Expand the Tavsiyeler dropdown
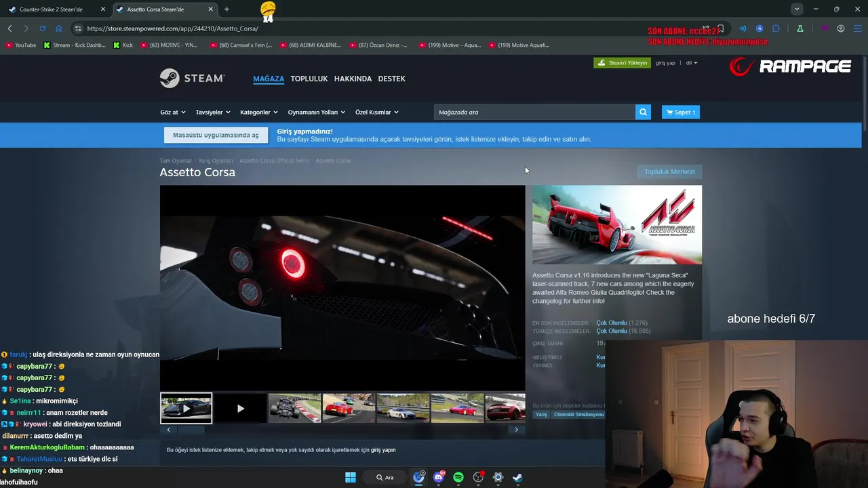 (213, 112)
